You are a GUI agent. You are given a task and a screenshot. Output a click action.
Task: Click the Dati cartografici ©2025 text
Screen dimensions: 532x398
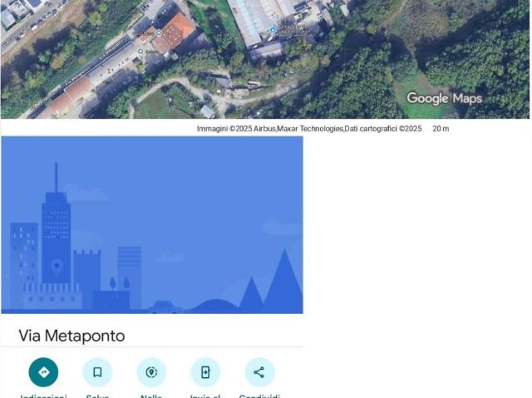click(x=383, y=129)
